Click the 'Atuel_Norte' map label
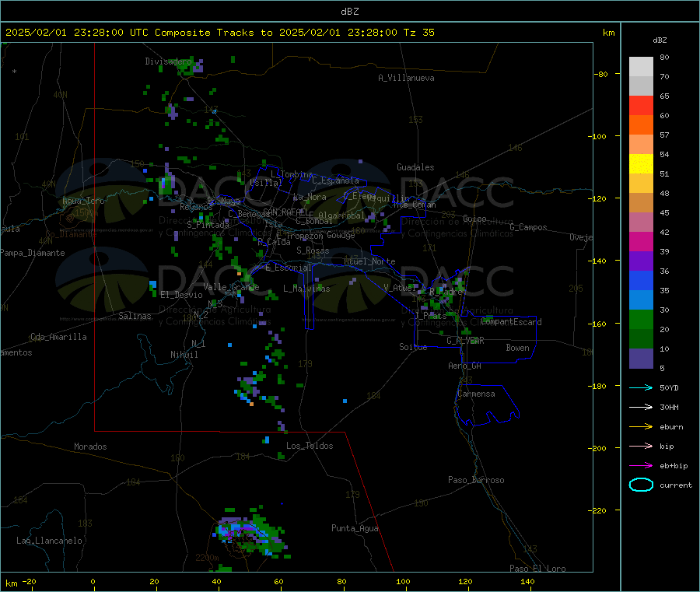This screenshot has height=592, width=700. [369, 261]
